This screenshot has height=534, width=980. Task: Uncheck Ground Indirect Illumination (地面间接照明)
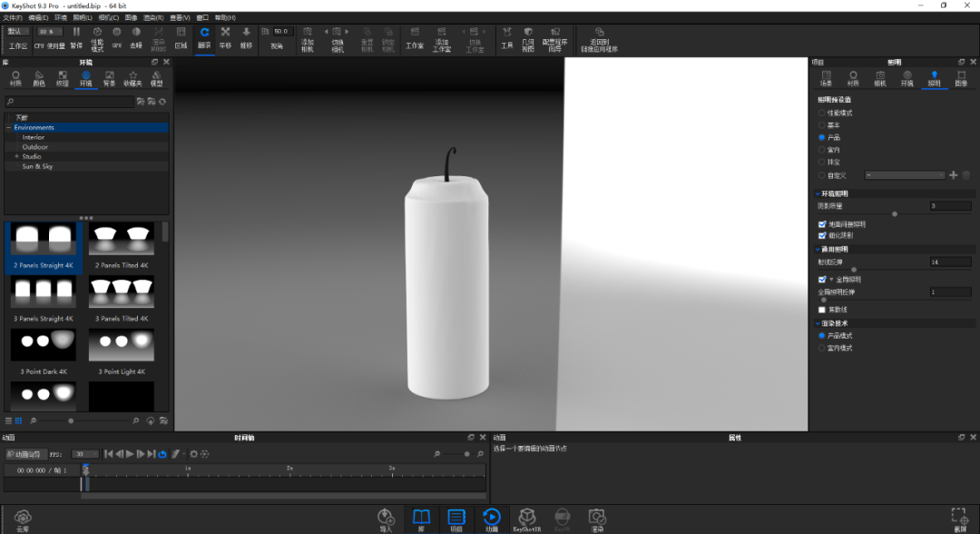coord(822,223)
